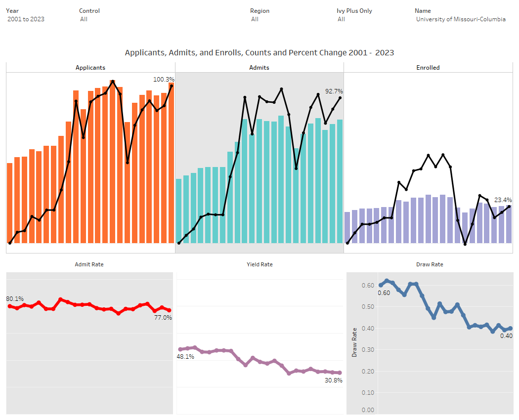Click the 92.7% label on Admits chart
The width and height of the screenshot is (519, 420).
pos(334,91)
